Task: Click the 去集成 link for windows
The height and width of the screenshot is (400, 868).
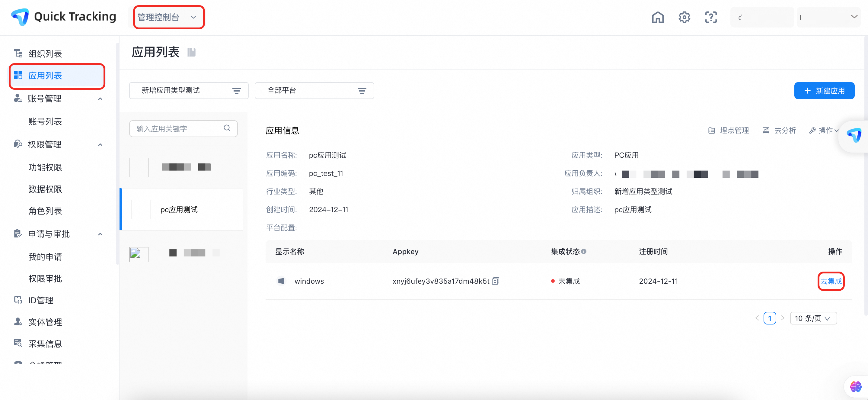Action: click(x=831, y=281)
